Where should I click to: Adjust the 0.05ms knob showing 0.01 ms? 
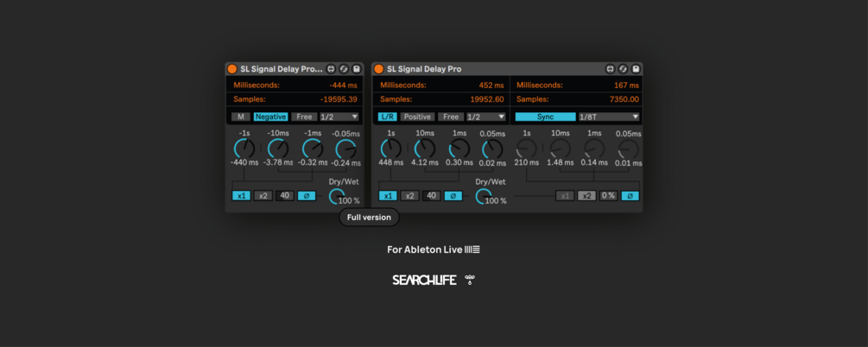628,148
